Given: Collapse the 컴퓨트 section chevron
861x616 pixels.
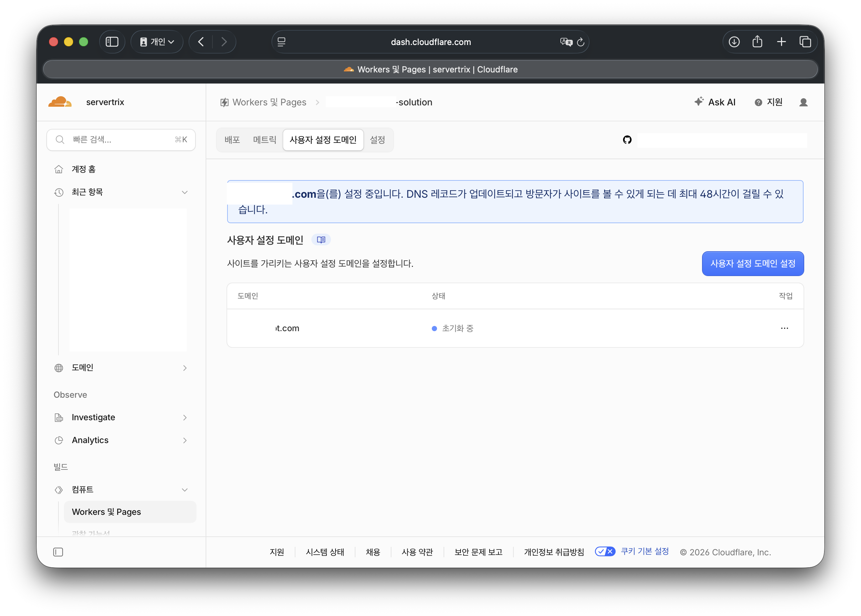Looking at the screenshot, I should 185,490.
